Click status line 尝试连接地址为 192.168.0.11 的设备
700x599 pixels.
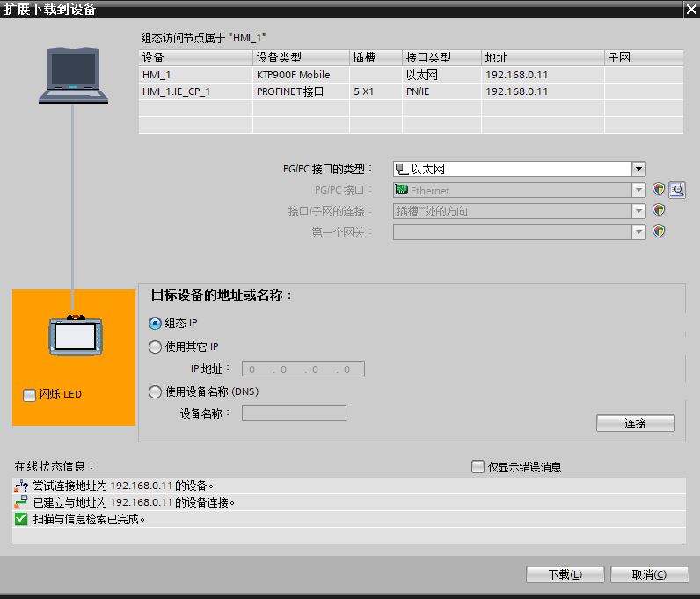coord(348,486)
